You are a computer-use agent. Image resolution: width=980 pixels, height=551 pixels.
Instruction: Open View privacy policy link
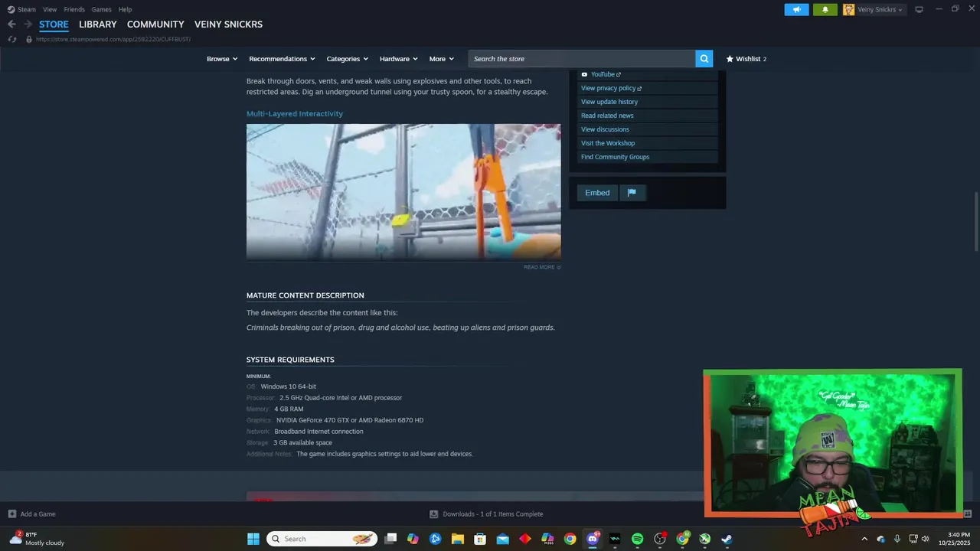(611, 88)
